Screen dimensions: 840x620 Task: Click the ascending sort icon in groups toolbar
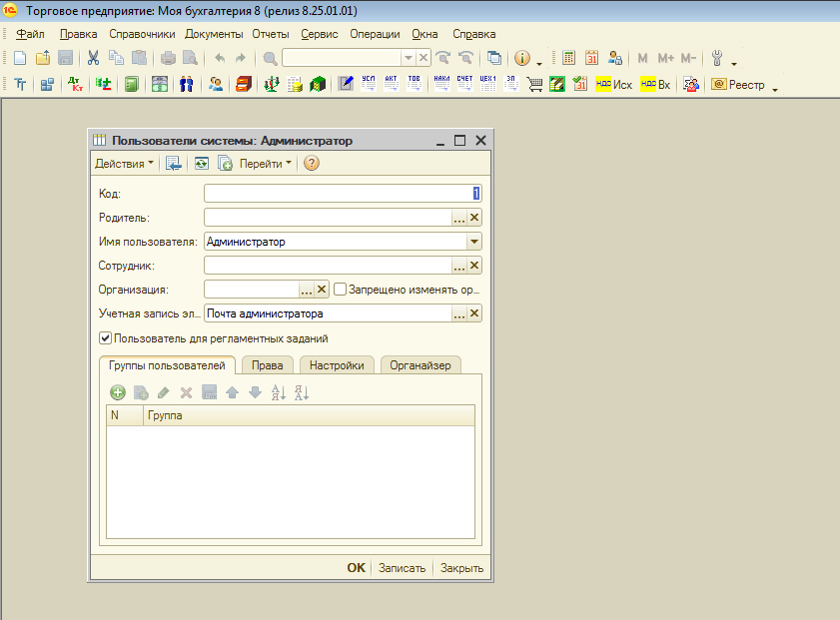(279, 392)
